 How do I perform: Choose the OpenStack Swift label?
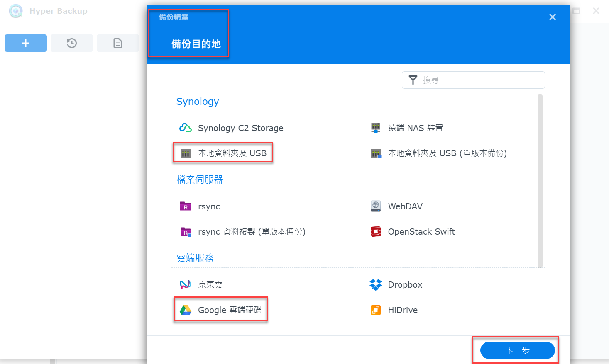(421, 232)
